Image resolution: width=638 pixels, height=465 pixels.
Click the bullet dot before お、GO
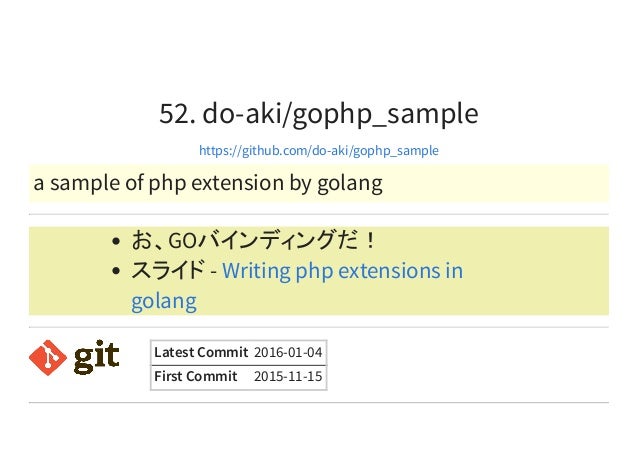coord(116,241)
